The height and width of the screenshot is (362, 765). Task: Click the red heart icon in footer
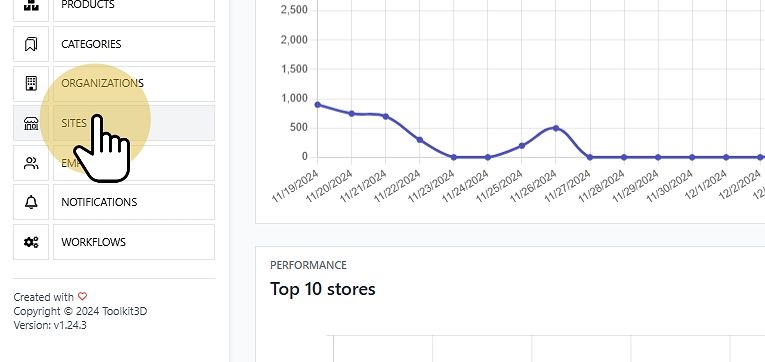click(82, 296)
